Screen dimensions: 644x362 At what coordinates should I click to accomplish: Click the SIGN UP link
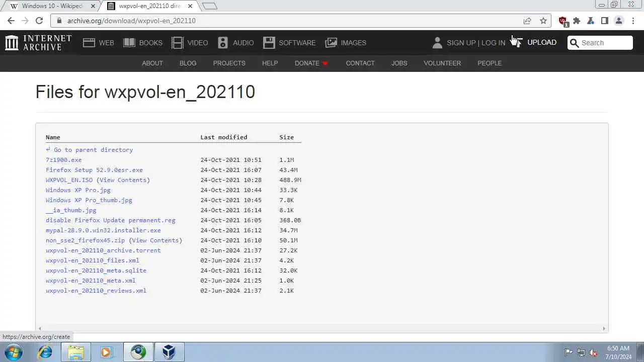pyautogui.click(x=461, y=43)
